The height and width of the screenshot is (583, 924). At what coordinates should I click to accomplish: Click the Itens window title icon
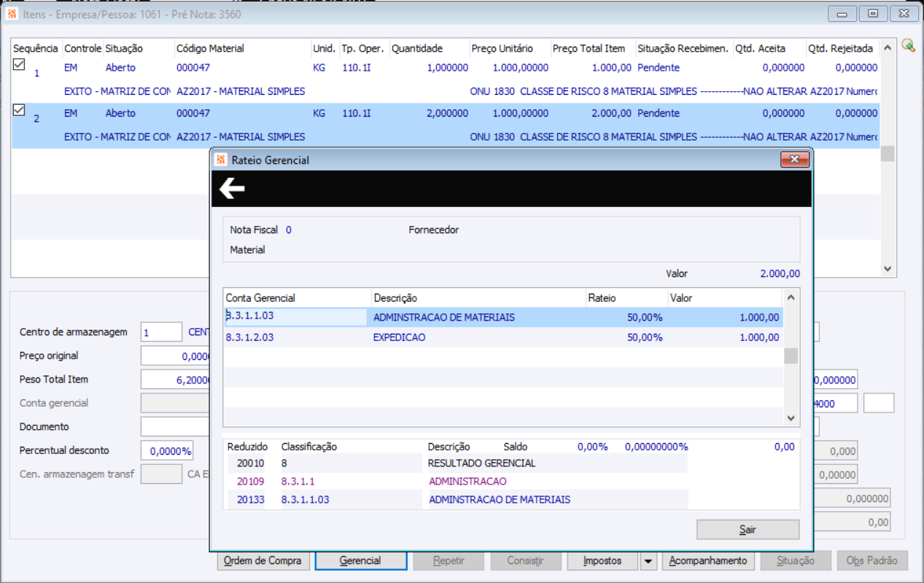[x=12, y=14]
